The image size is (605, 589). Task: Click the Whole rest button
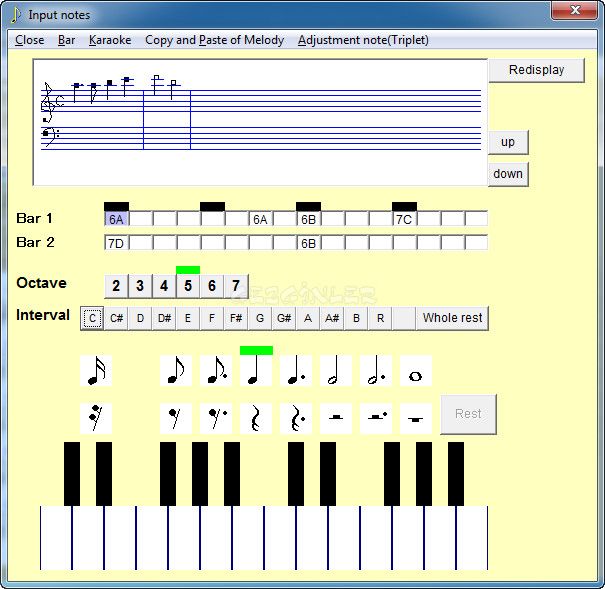click(x=452, y=318)
